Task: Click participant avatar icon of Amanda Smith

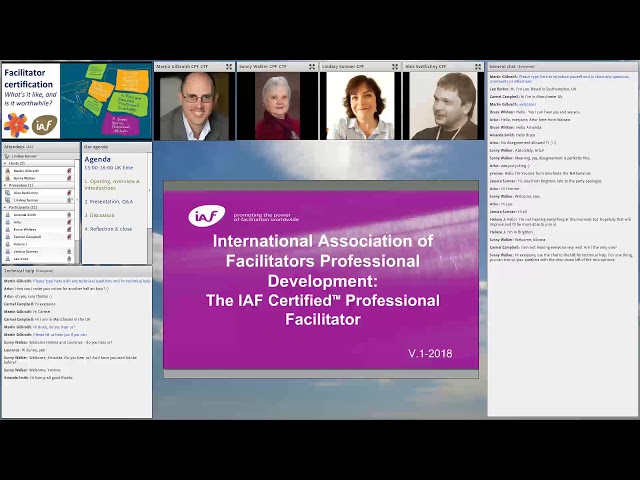Action: (7, 215)
